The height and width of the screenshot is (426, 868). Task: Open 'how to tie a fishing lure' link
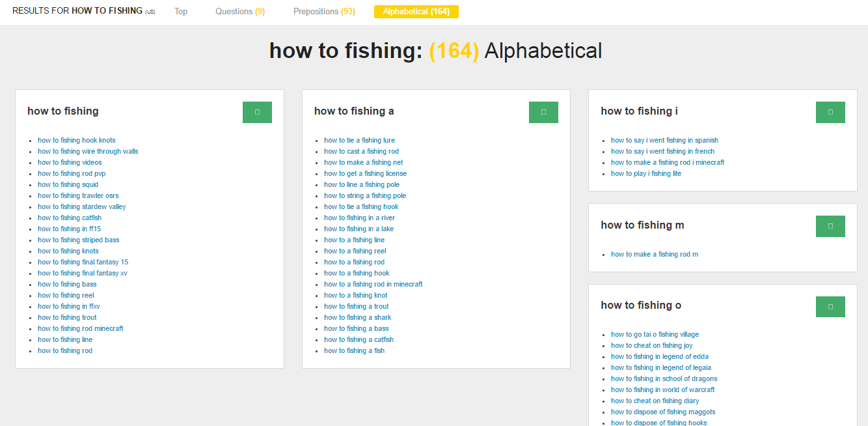[x=360, y=140]
